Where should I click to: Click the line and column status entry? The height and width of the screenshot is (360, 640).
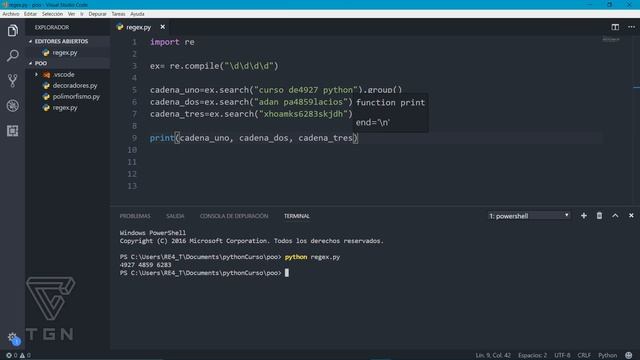coord(493,356)
